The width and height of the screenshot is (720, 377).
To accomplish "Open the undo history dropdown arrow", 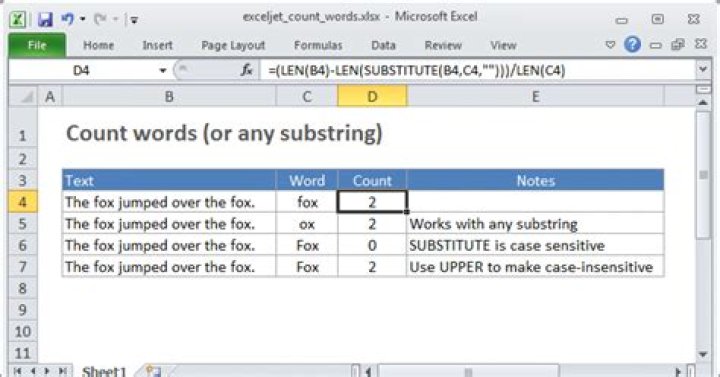I will (83, 19).
